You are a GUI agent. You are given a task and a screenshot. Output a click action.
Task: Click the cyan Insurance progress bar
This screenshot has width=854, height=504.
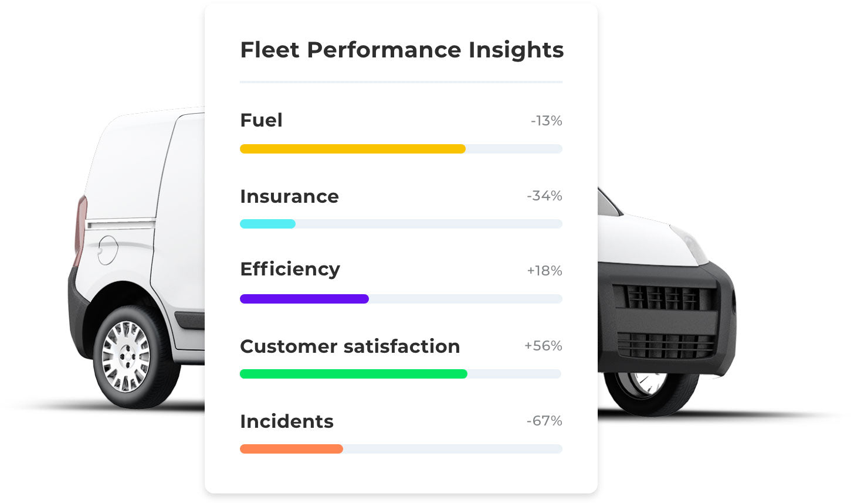point(267,224)
